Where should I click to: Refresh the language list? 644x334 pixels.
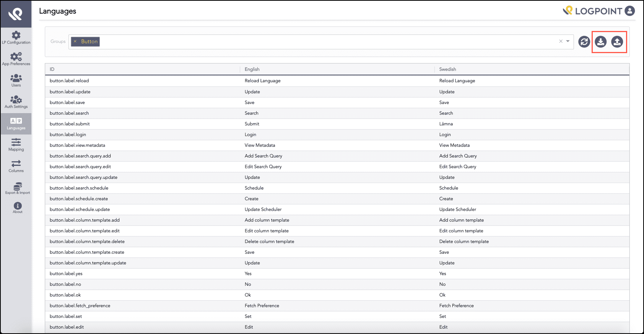click(x=584, y=42)
